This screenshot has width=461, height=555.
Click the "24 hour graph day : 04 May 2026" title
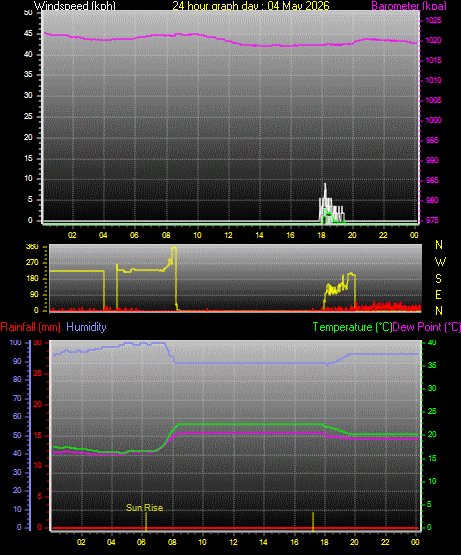pos(251,6)
